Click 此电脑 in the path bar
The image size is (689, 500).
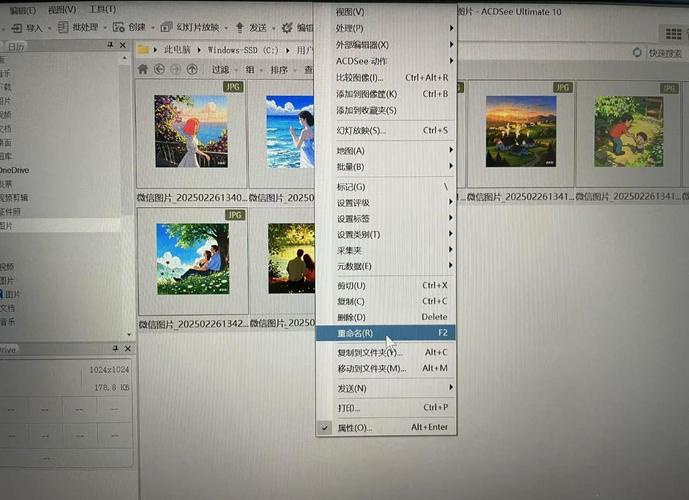coord(177,50)
